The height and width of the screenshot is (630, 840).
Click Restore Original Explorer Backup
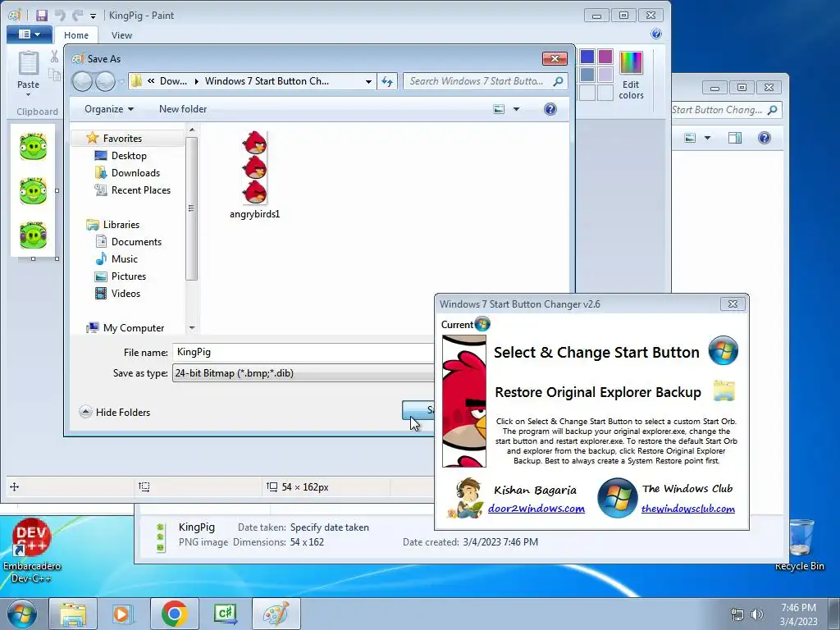tap(598, 392)
